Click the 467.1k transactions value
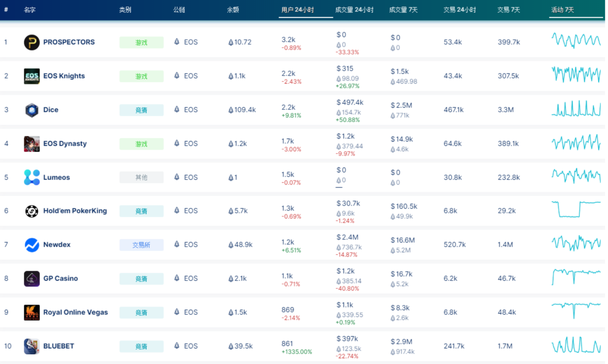This screenshot has width=608, height=364. pos(454,110)
